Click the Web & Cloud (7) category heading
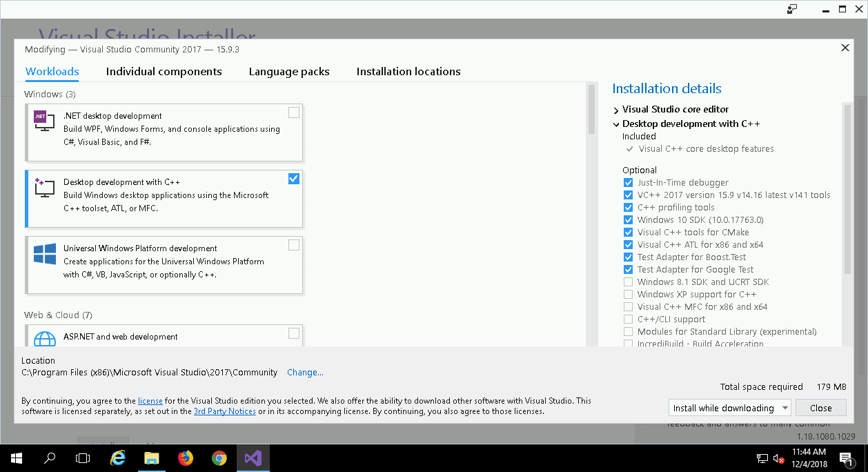The width and height of the screenshot is (868, 472). pyautogui.click(x=58, y=315)
